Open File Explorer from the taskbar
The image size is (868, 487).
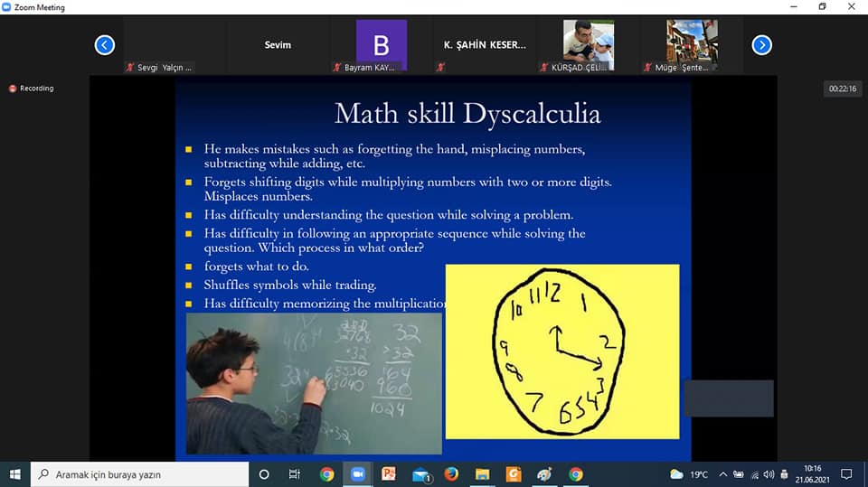click(x=483, y=474)
